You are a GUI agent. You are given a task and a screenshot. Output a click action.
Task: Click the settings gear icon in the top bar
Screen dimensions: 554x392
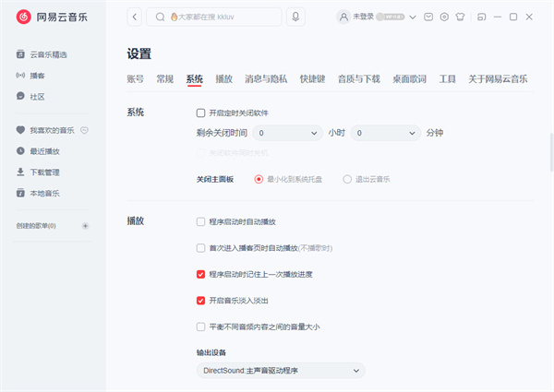[x=444, y=17]
